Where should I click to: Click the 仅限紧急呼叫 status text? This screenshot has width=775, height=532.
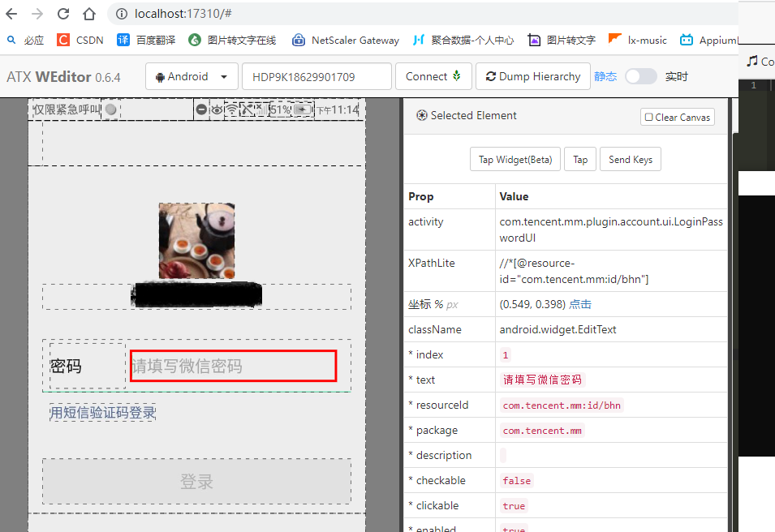pyautogui.click(x=67, y=109)
